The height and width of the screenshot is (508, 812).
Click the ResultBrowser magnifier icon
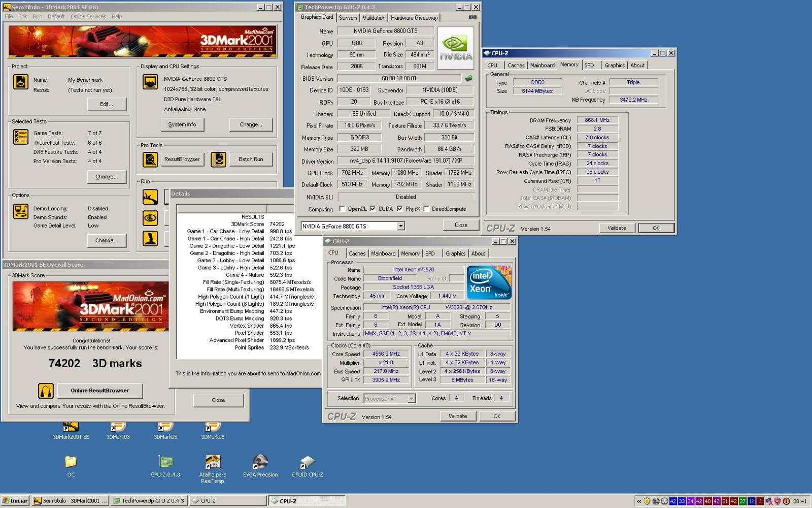coord(150,160)
